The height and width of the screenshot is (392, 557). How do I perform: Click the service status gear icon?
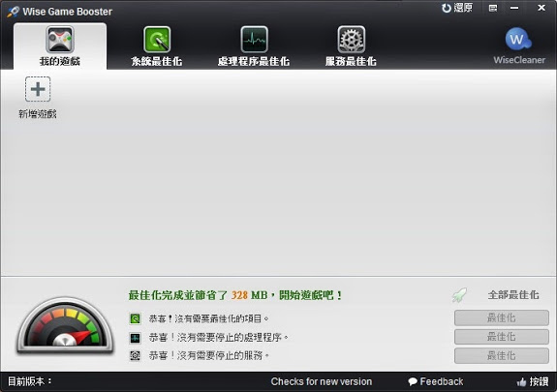click(135, 355)
